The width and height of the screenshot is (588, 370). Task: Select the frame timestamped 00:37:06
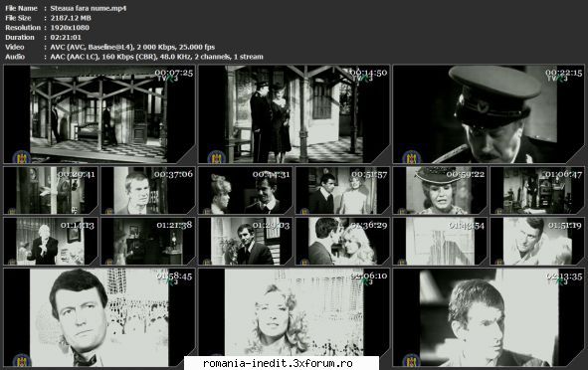coord(148,190)
